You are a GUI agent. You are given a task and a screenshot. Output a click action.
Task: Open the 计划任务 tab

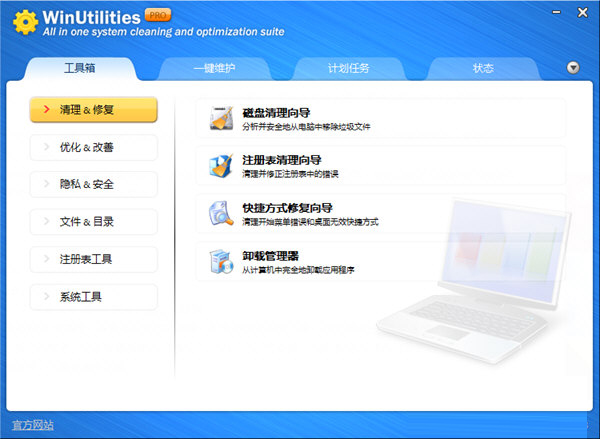pyautogui.click(x=348, y=69)
